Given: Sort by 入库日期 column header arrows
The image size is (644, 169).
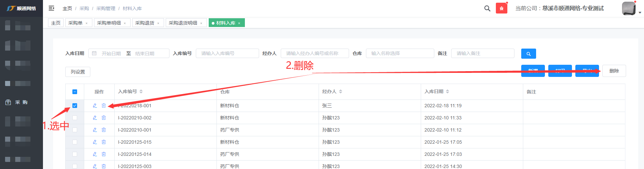Looking at the screenshot, I should [447, 91].
